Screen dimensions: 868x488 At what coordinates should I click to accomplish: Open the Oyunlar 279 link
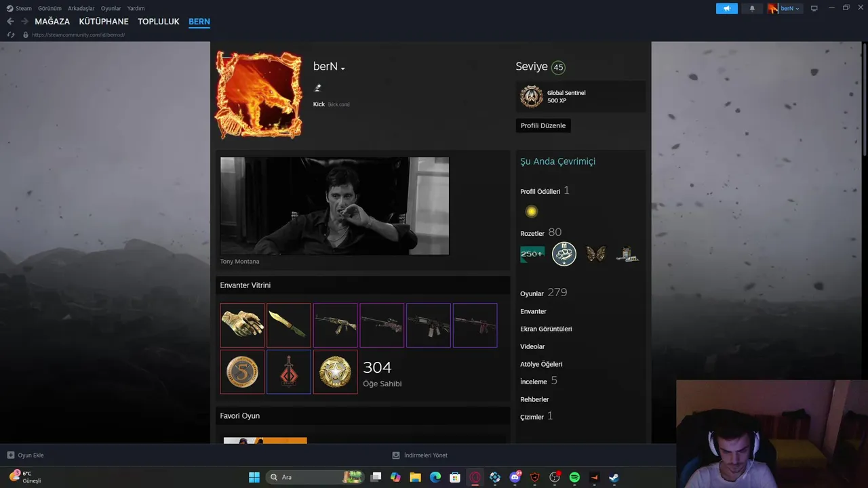pos(543,293)
